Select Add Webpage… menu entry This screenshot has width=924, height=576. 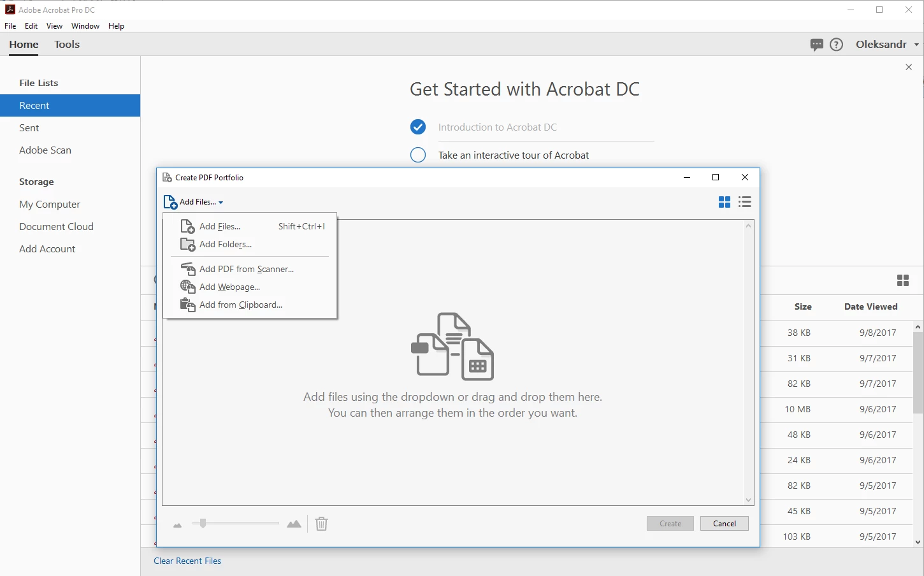251,287
